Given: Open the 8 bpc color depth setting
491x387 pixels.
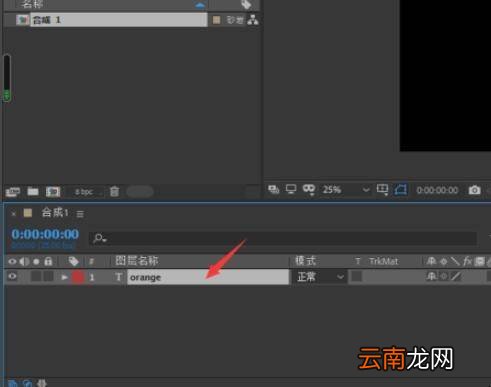Looking at the screenshot, I should click(84, 192).
